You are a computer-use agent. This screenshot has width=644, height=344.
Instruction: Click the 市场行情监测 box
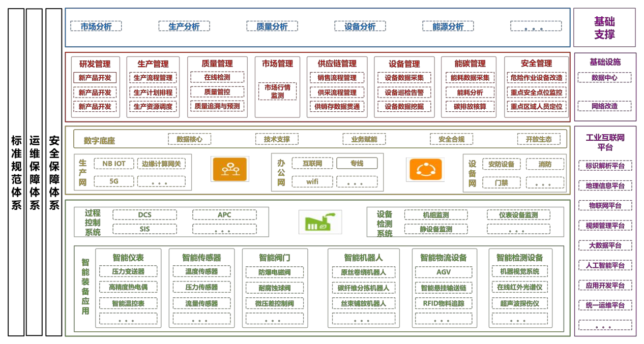[x=277, y=91]
